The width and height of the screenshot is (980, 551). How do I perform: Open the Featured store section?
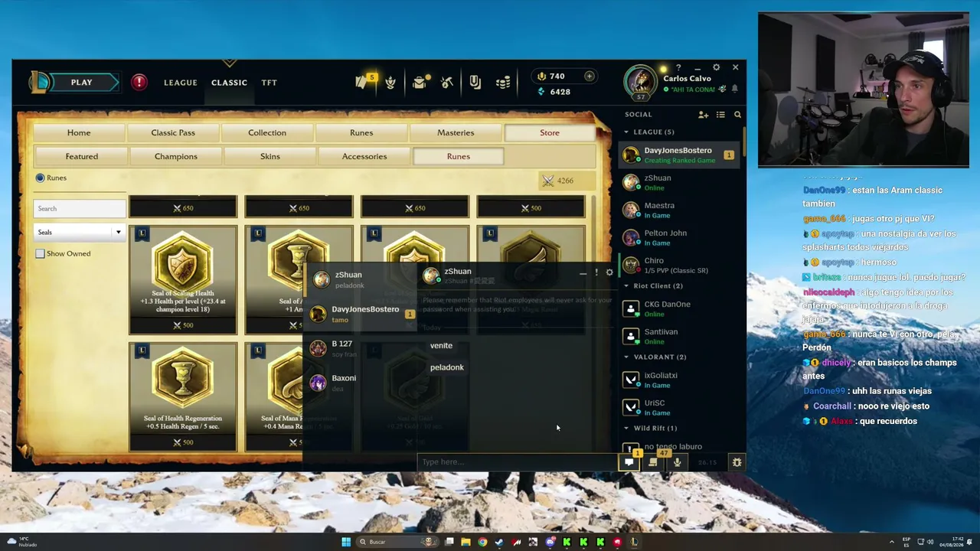tap(82, 156)
